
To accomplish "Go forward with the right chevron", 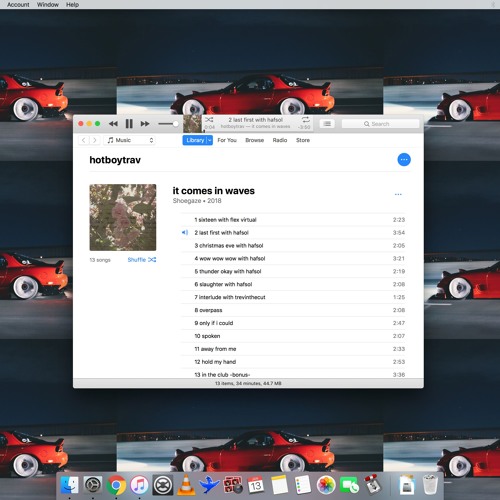I will (x=95, y=140).
